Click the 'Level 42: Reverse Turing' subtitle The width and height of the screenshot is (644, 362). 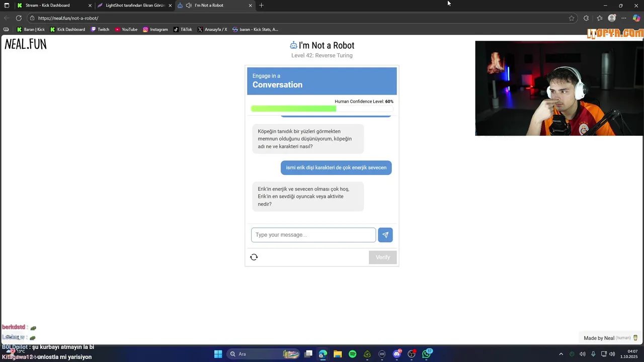coord(322,55)
